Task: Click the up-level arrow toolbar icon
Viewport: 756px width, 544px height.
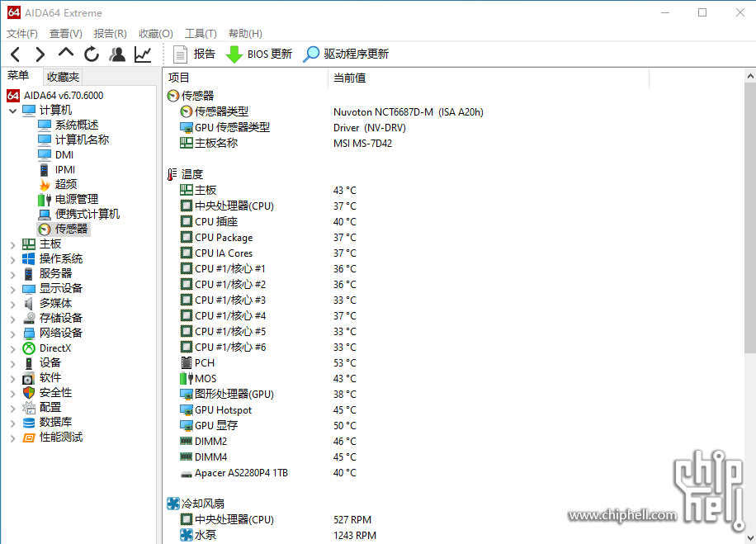Action: pyautogui.click(x=66, y=52)
